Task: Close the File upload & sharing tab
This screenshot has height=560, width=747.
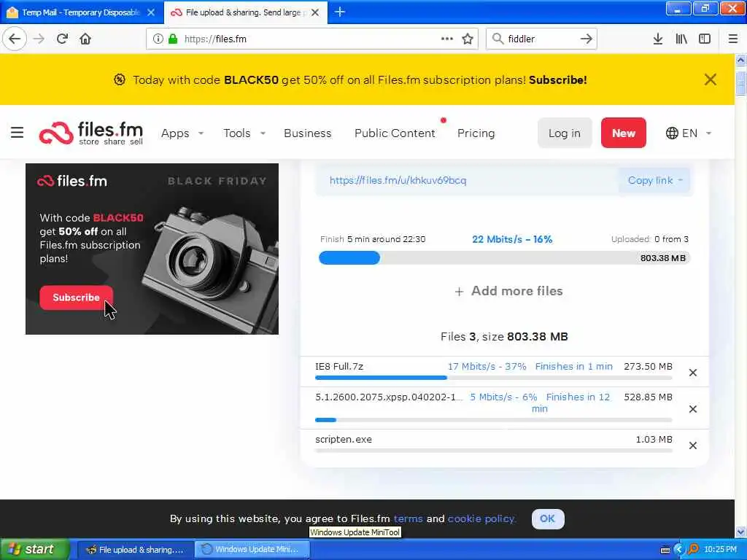Action: tap(315, 12)
